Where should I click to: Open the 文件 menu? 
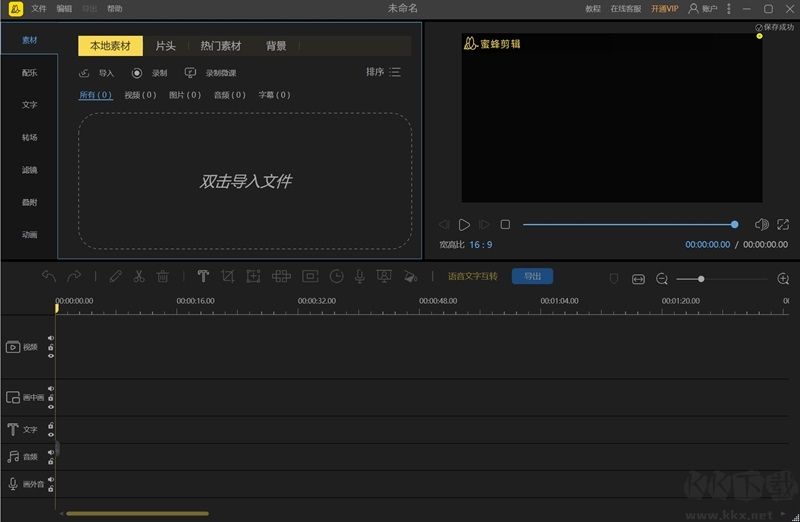tap(39, 8)
